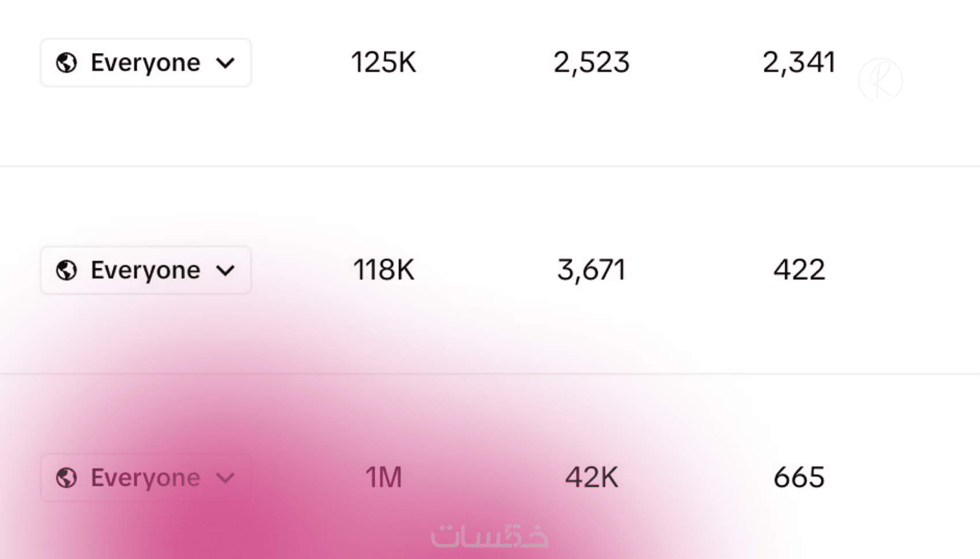Open the Everyone privacy selector for 118K row
The width and height of the screenshot is (980, 559).
coord(145,270)
